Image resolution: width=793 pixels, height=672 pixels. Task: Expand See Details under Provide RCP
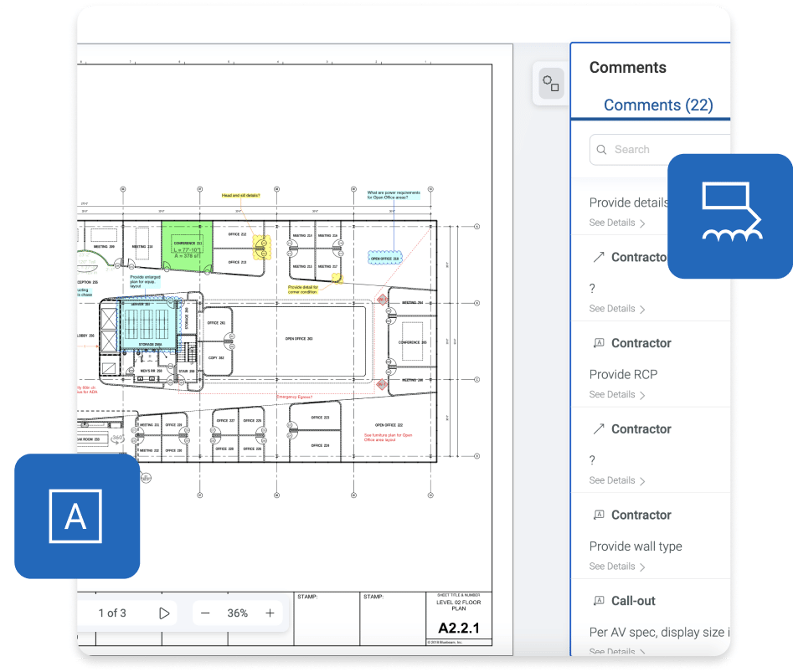click(617, 394)
